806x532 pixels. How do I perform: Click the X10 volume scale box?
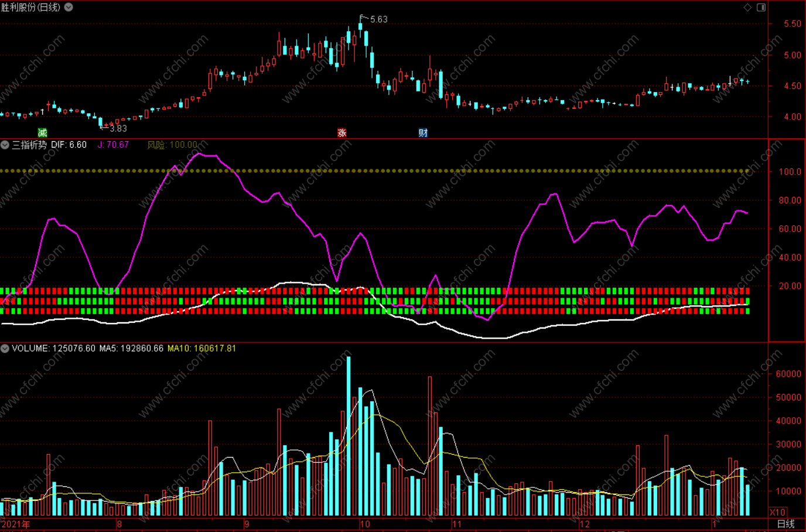coord(777,511)
